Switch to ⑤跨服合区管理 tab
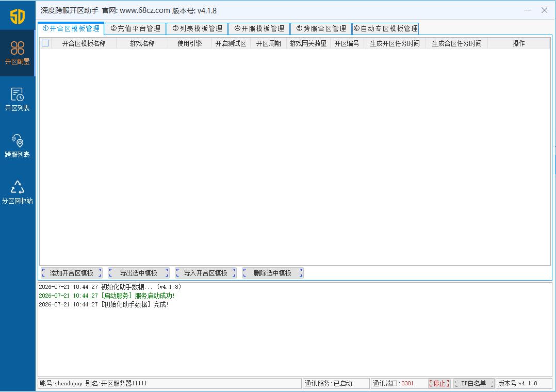The height and width of the screenshot is (392, 556). pos(321,29)
